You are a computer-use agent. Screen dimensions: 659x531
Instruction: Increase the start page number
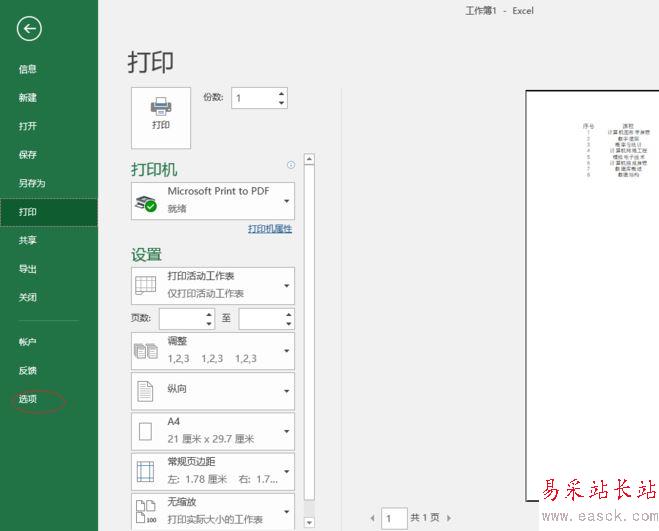209,314
